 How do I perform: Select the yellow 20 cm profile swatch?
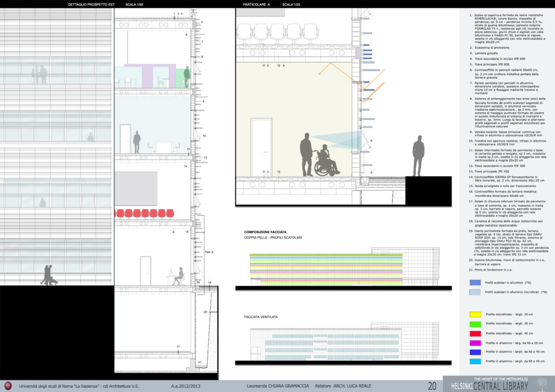point(475,314)
